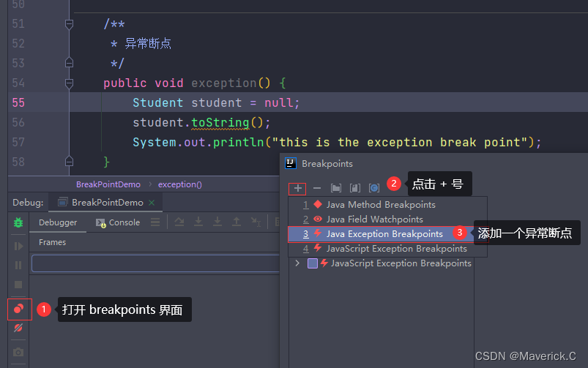Viewport: 588px width, 368px height.
Task: Click line number 56 in the gutter
Action: click(x=18, y=122)
